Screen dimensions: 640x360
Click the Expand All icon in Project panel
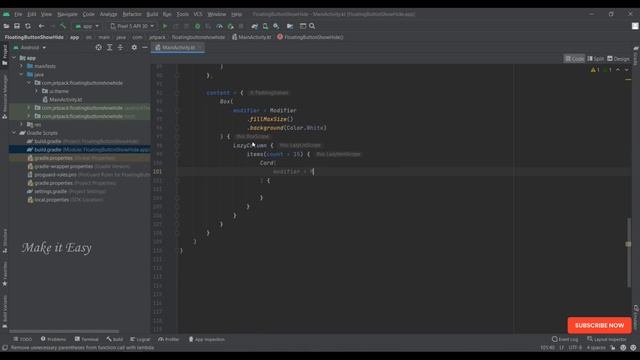109,48
